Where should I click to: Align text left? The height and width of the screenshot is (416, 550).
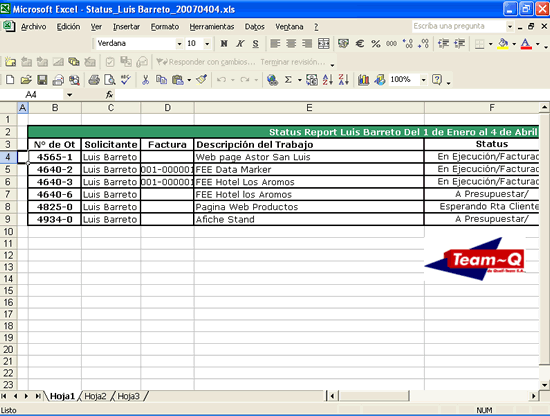click(275, 43)
